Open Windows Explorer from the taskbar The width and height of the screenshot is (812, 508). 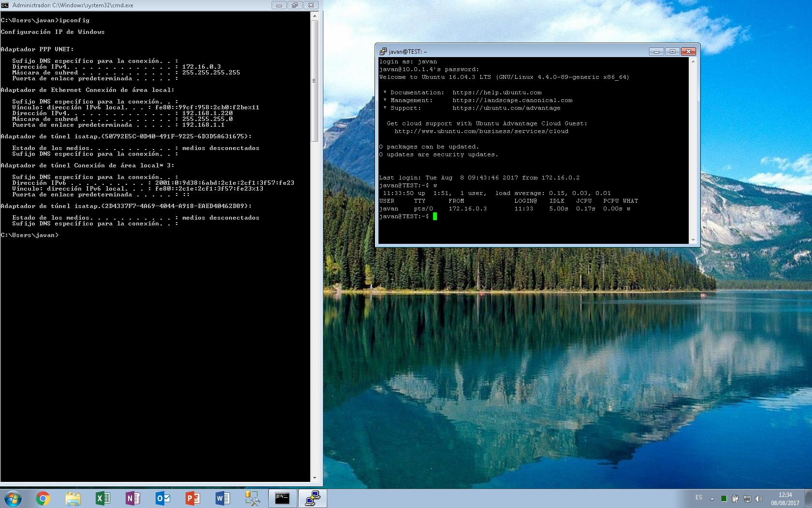click(73, 498)
